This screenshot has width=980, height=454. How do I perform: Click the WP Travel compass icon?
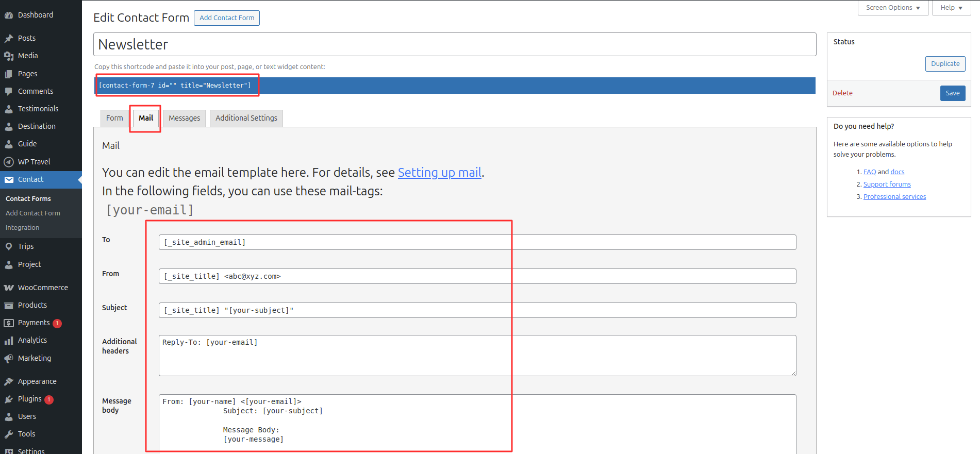point(9,162)
